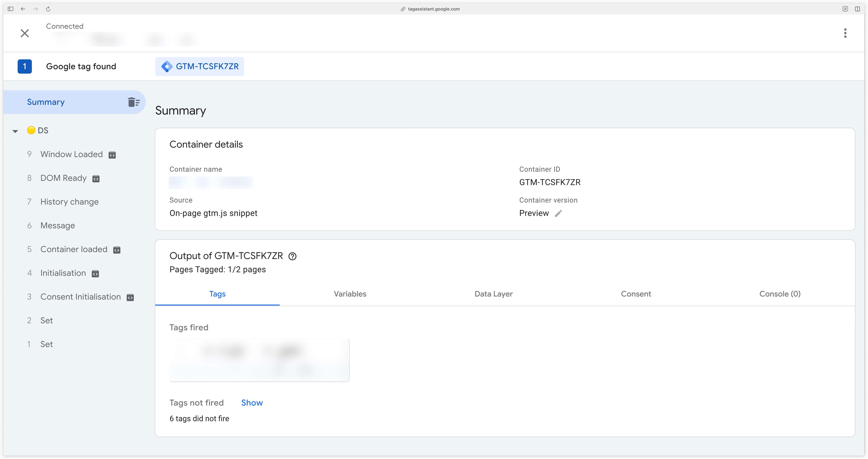This screenshot has height=459, width=868.
Task: Switch to the Data Layer tab
Action: pyautogui.click(x=494, y=294)
